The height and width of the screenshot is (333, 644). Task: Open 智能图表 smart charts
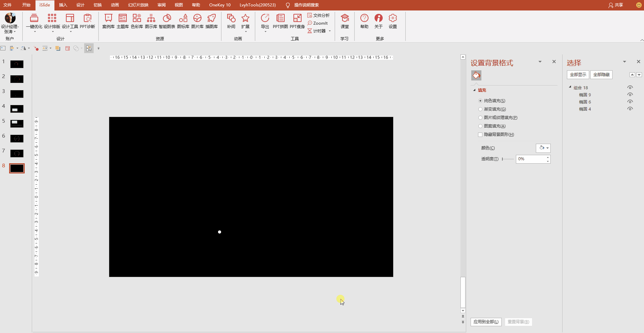tap(167, 21)
